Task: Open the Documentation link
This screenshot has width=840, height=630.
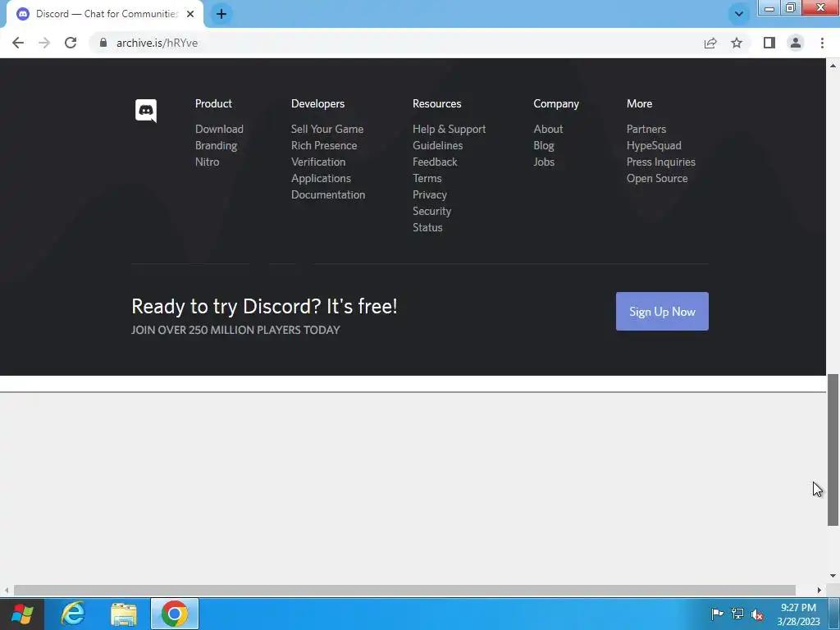Action: (328, 195)
